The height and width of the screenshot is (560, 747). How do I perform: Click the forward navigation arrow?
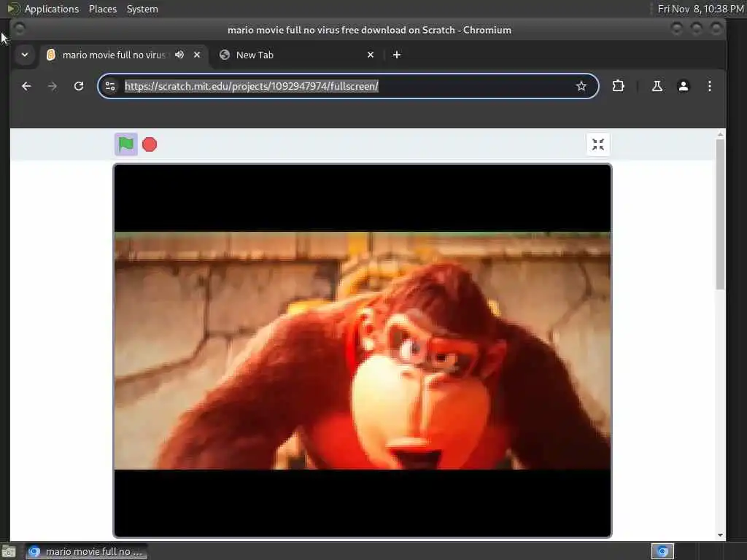tap(53, 86)
